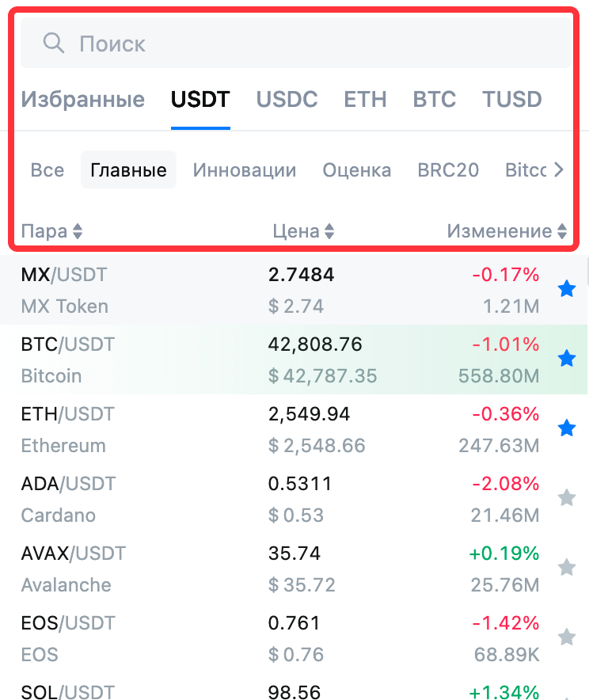Open the SOL/USDT trading pair row
589x700 pixels.
294,691
